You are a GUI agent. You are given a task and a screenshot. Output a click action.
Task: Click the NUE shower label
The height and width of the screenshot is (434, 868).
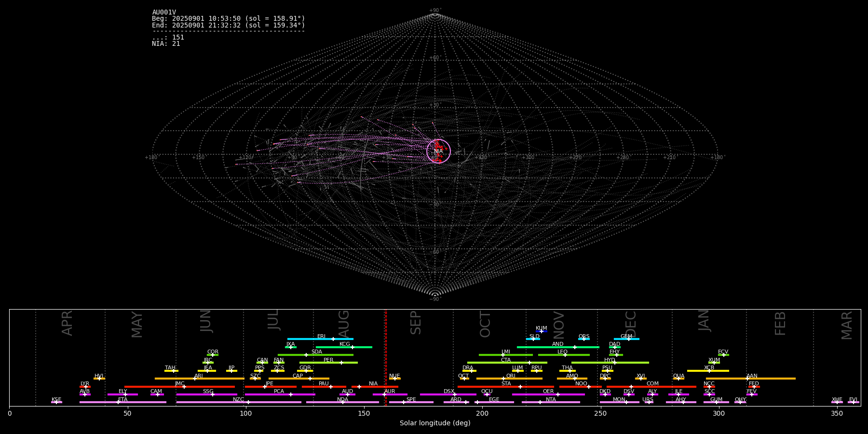click(x=394, y=376)
